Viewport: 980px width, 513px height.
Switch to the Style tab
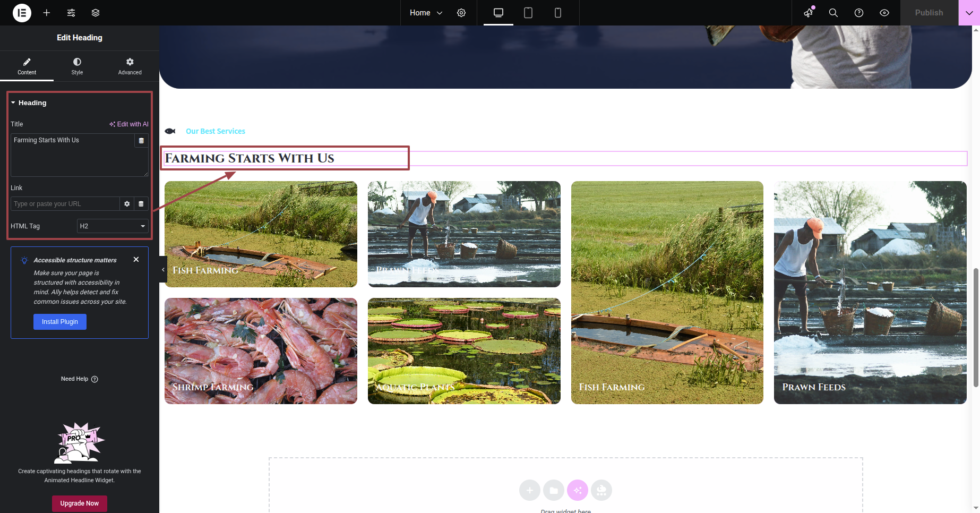(77, 66)
